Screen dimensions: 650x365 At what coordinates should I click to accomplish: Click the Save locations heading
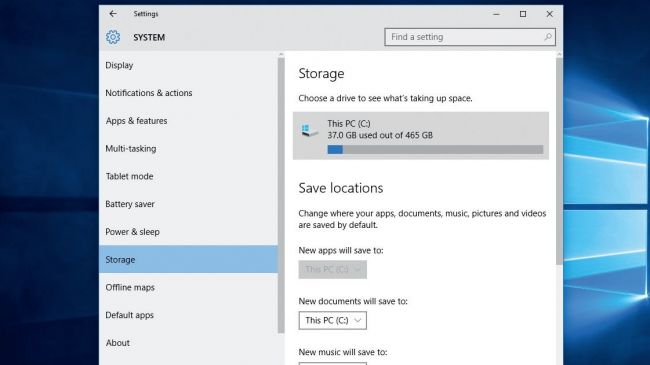tap(341, 188)
